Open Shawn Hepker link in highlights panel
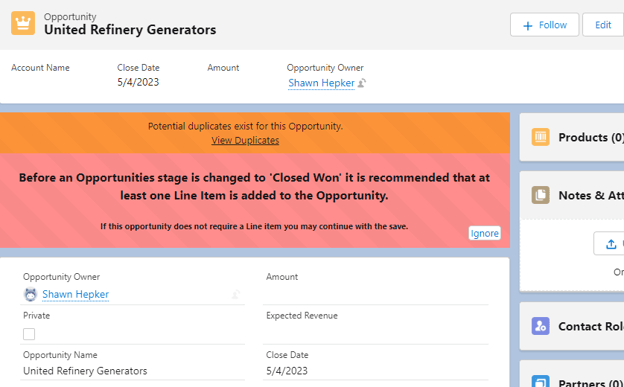 pos(321,83)
